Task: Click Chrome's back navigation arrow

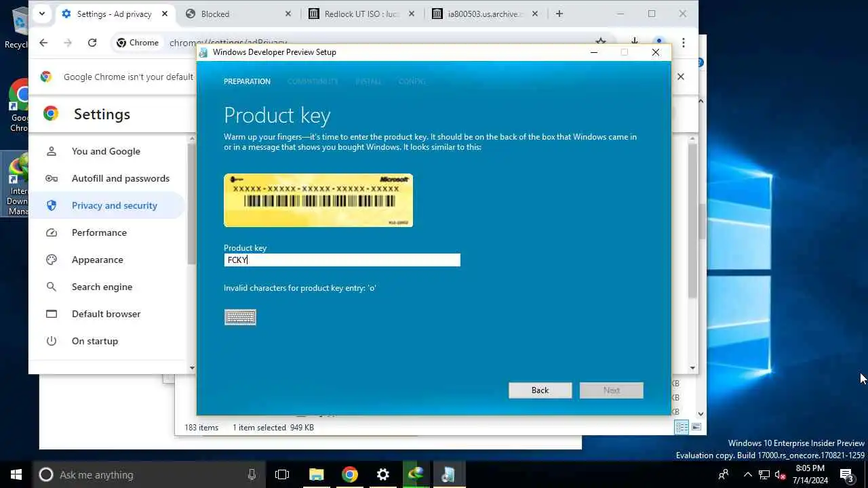Action: click(43, 43)
